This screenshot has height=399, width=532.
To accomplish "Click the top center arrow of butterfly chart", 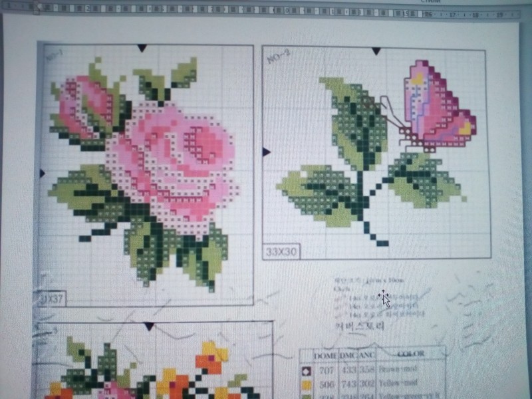I will pos(376,51).
